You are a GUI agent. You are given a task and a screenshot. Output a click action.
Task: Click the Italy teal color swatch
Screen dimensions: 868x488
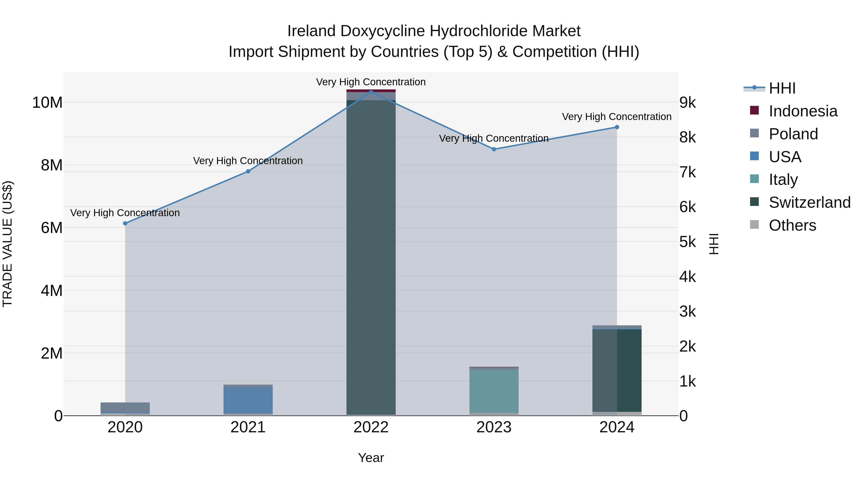pos(754,179)
